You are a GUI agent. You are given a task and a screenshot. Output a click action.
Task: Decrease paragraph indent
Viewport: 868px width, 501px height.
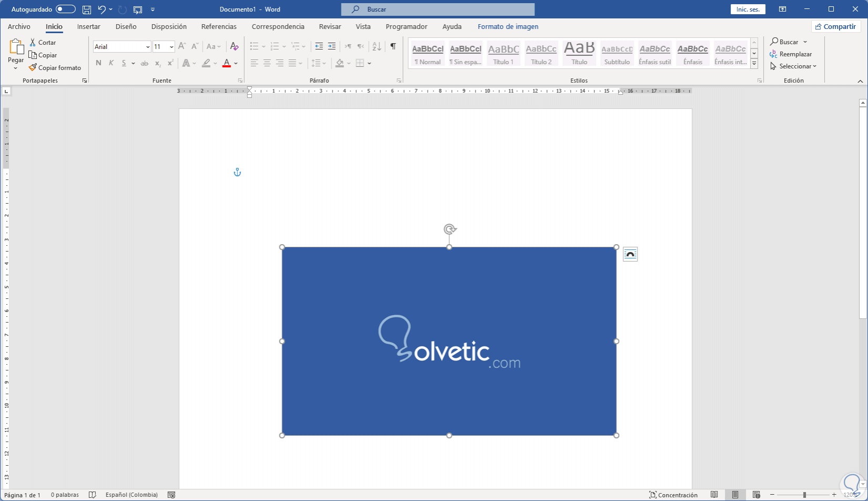click(319, 46)
